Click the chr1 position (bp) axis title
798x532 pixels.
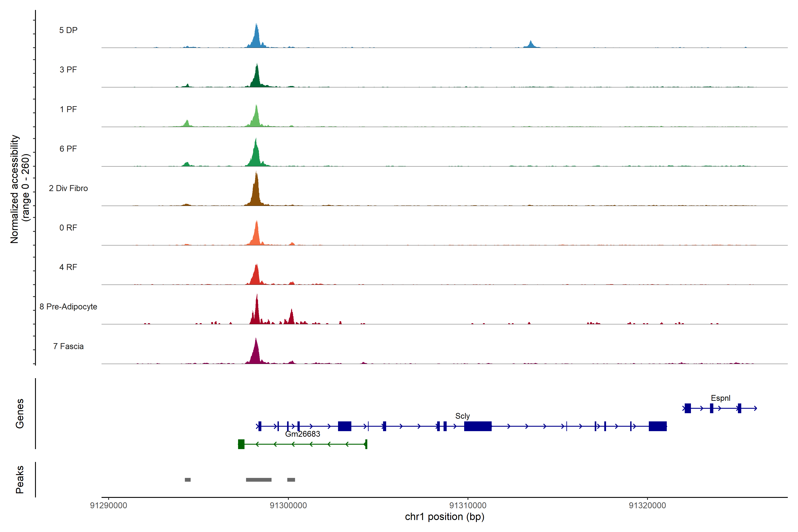point(444,517)
